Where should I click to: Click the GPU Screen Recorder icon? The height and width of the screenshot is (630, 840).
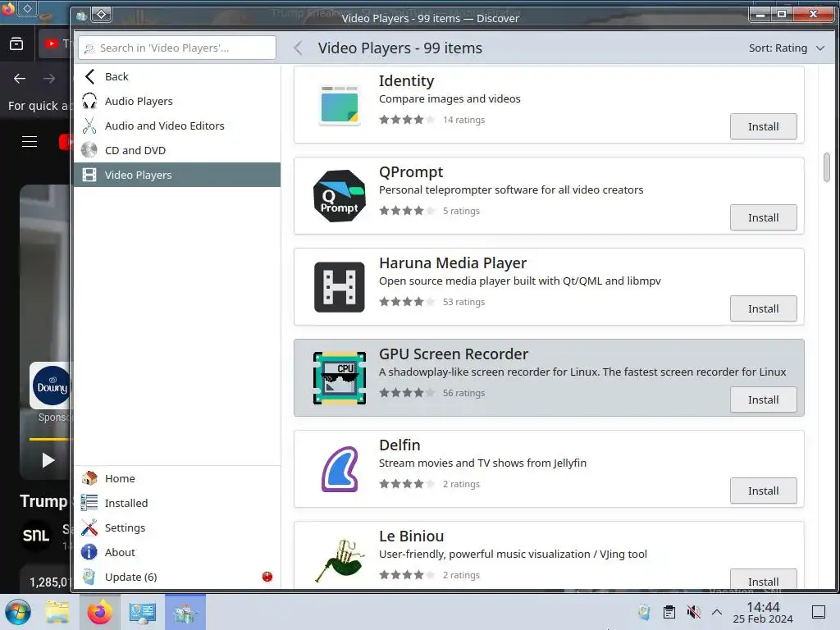coord(339,378)
